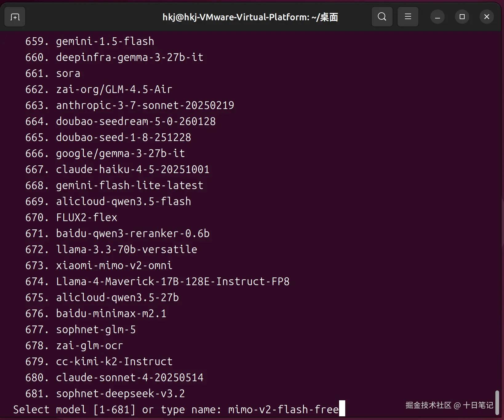Open a new terminal tab
Image resolution: width=504 pixels, height=420 pixels.
tap(15, 17)
